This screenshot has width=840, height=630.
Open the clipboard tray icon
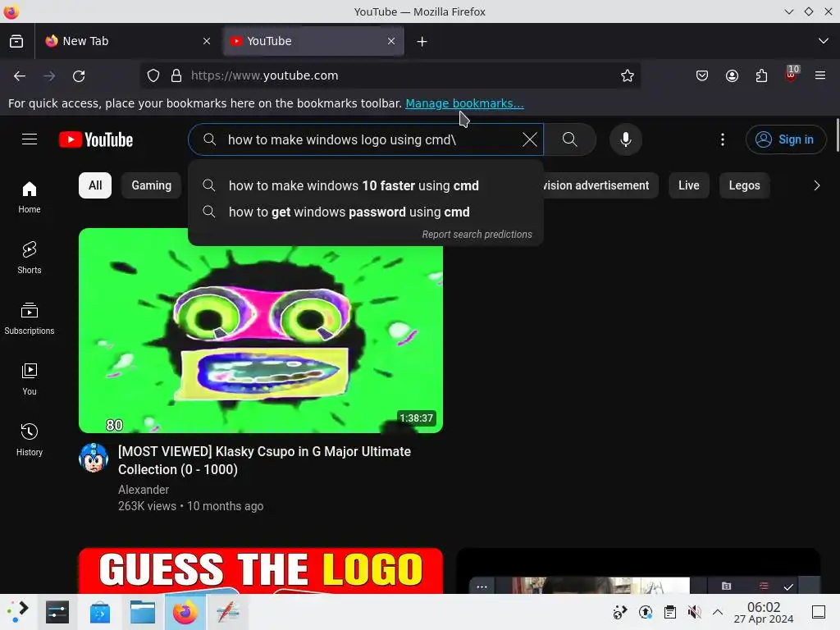tap(669, 612)
